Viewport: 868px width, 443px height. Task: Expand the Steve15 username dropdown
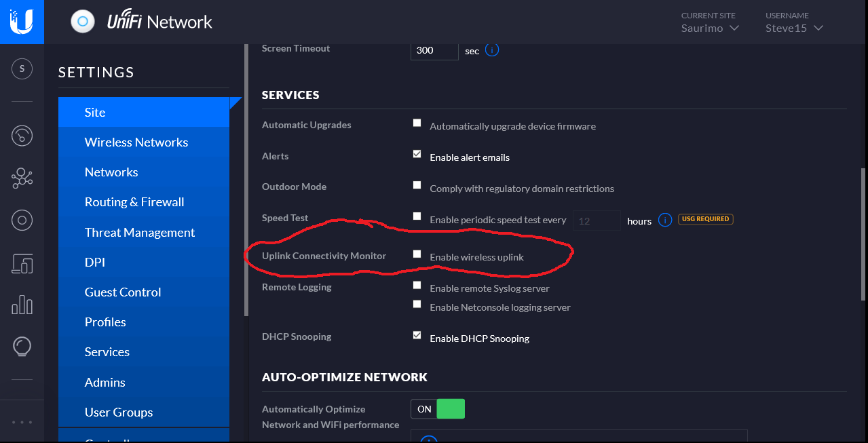click(794, 28)
